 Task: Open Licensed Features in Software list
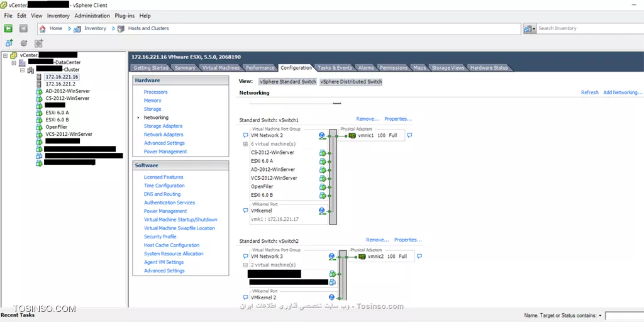click(x=164, y=177)
